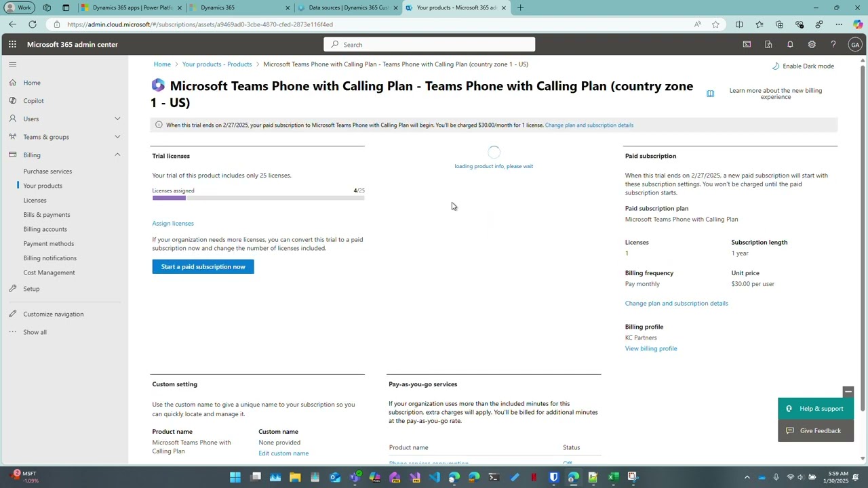The width and height of the screenshot is (868, 488).
Task: Open Windows Terminal from taskbar
Action: (494, 477)
